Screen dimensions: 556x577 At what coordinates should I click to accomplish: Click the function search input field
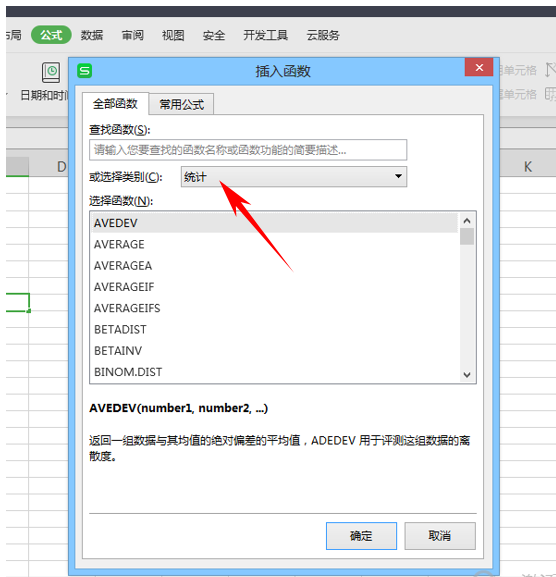pos(248,150)
